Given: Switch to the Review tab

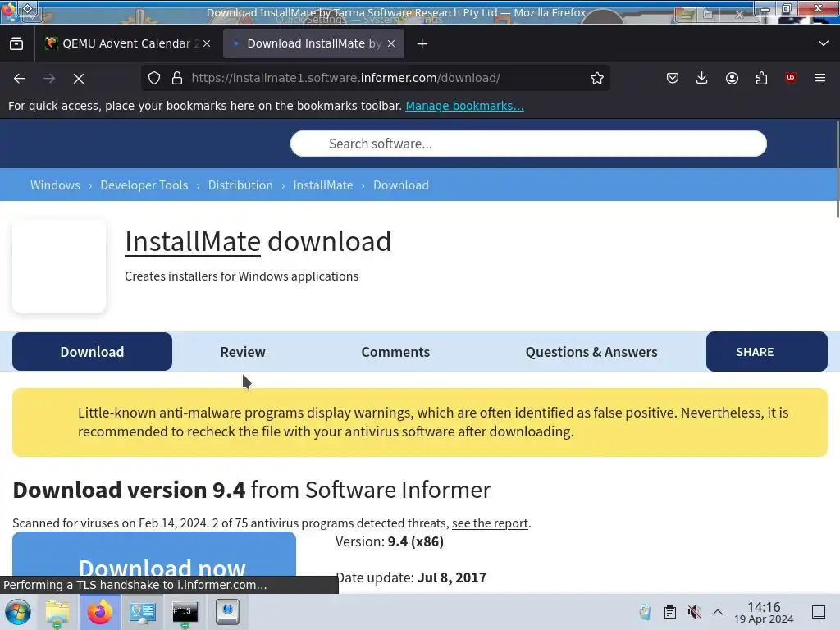Looking at the screenshot, I should [243, 352].
